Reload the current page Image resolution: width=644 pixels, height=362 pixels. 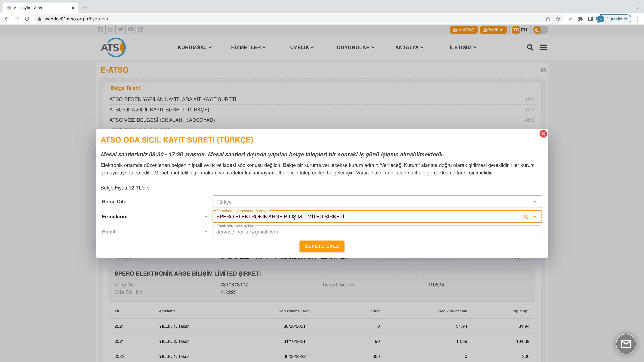coord(27,19)
